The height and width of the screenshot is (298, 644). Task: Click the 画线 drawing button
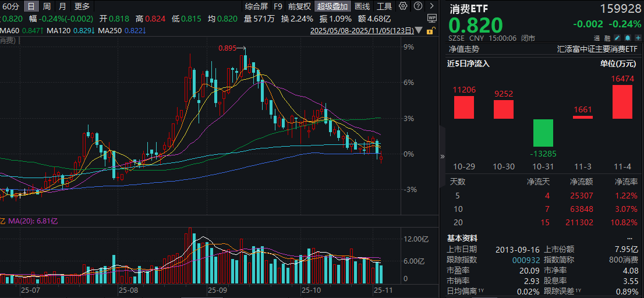362,6
